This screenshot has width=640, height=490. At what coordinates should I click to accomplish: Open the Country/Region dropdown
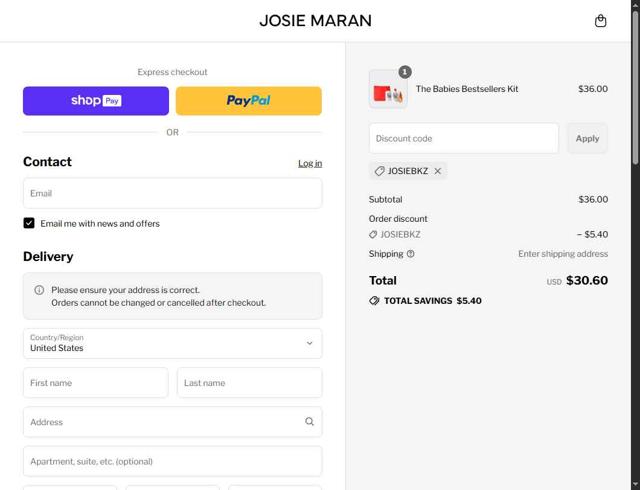point(173,343)
